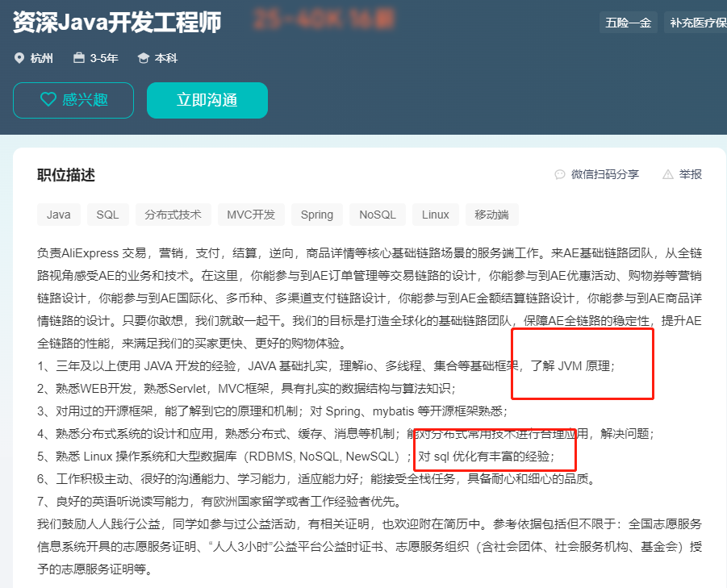Click the paragraph starting 负责AliExpress 交易
Image resolution: width=727 pixels, height=588 pixels.
370,298
